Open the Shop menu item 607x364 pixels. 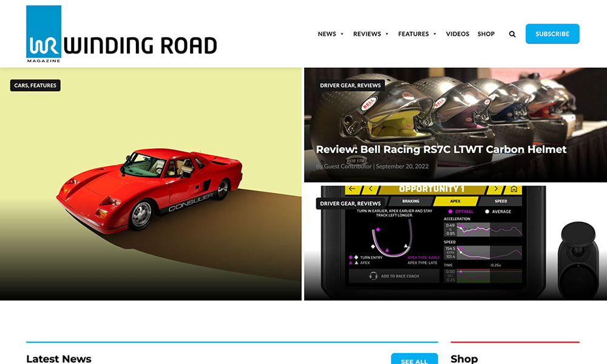click(x=486, y=34)
